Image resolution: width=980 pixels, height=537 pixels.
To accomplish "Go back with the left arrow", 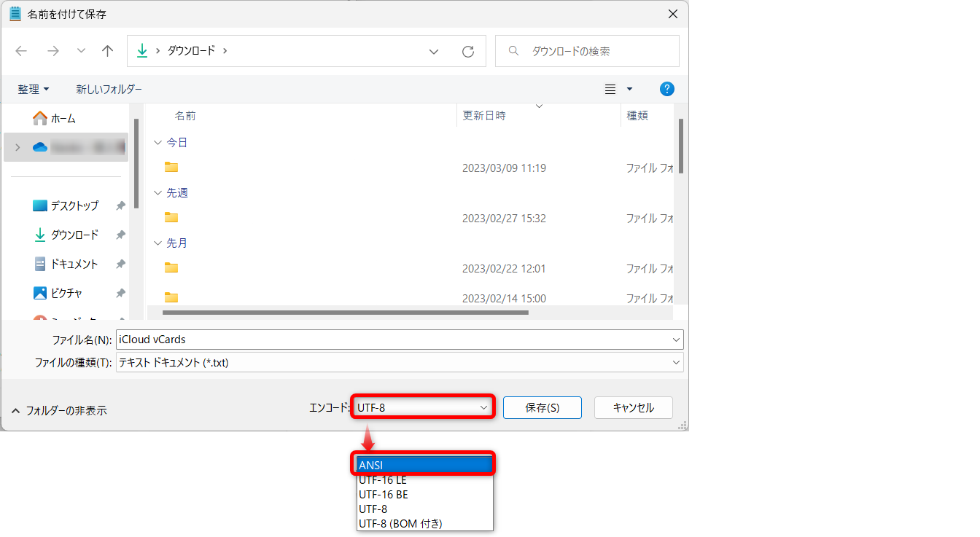I will coord(21,51).
